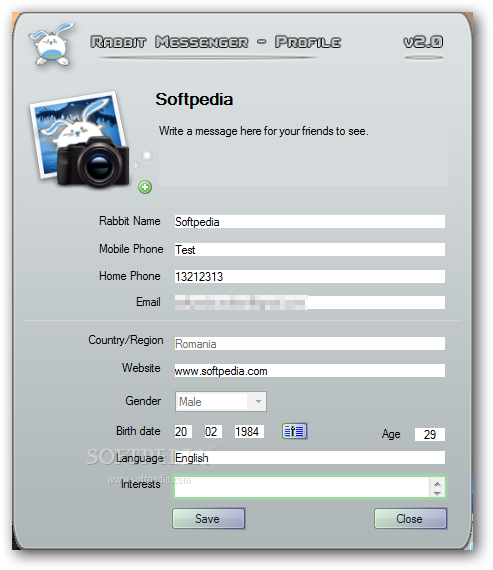This screenshot has width=493, height=570.
Task: Click the birth month field showing 02
Action: tap(213, 431)
